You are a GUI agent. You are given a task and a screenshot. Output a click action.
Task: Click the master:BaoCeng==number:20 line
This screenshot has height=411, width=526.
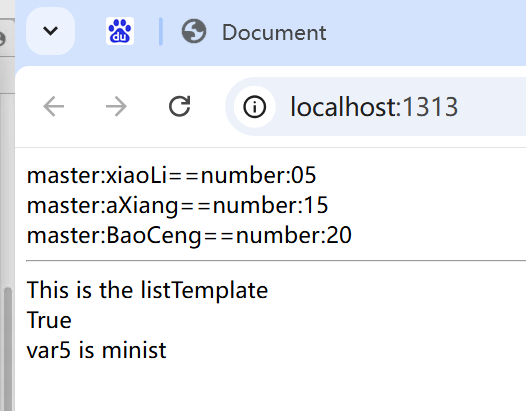tap(189, 235)
